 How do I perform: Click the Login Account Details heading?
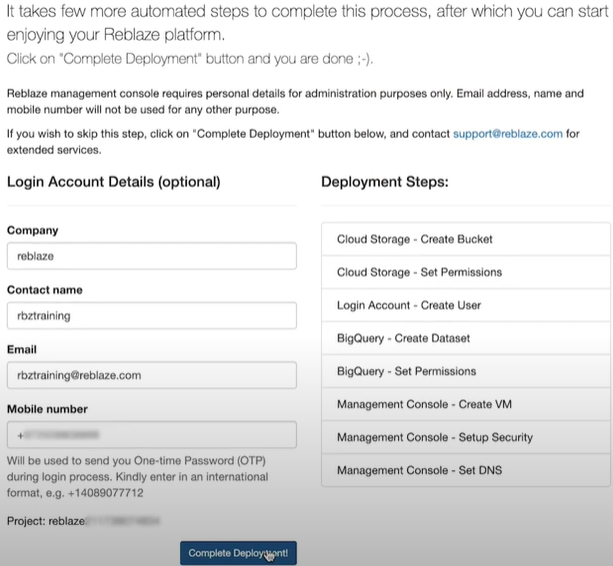tap(113, 182)
